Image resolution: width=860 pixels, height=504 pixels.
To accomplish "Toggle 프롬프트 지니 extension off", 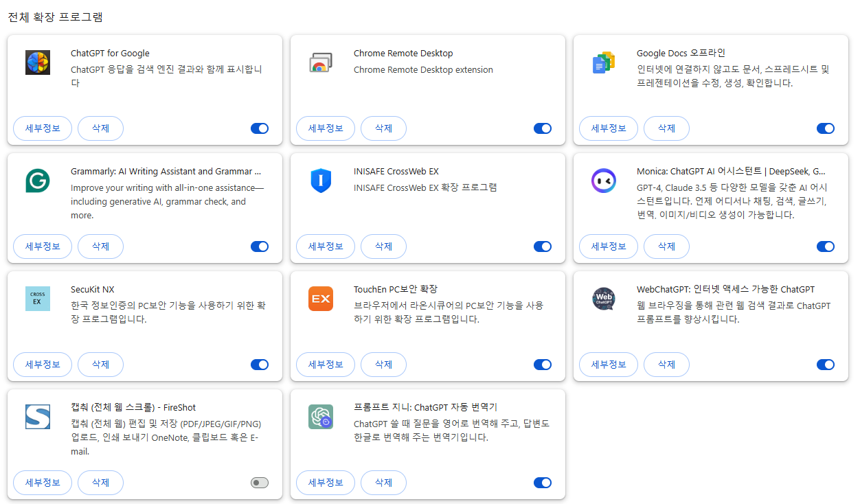I will point(543,483).
